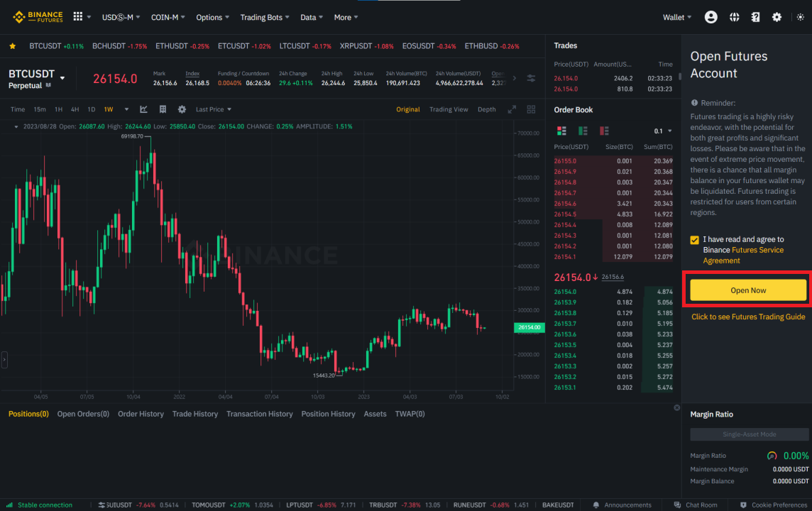This screenshot has width=812, height=511.
Task: Click the Open Now button
Action: click(x=748, y=290)
